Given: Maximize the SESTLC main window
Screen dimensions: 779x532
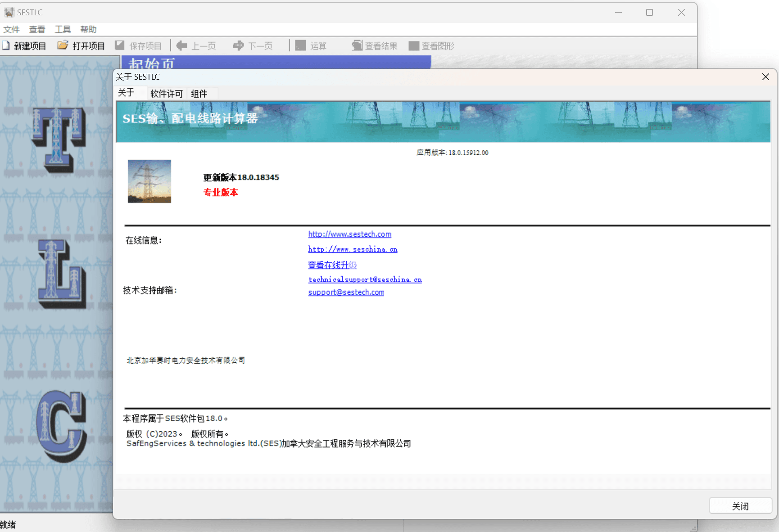Looking at the screenshot, I should pyautogui.click(x=649, y=12).
